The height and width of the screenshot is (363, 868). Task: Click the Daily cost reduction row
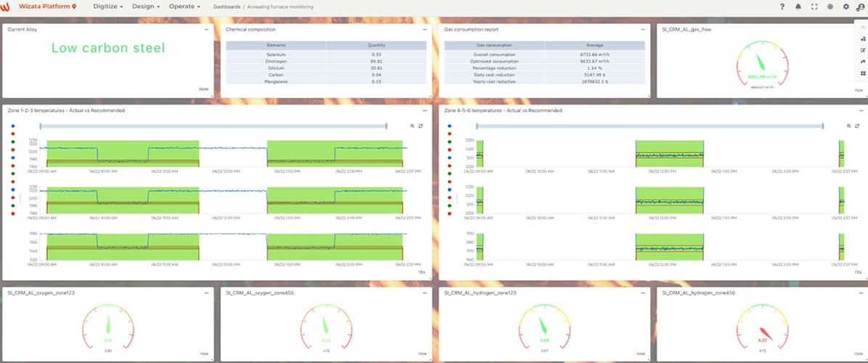(545, 75)
